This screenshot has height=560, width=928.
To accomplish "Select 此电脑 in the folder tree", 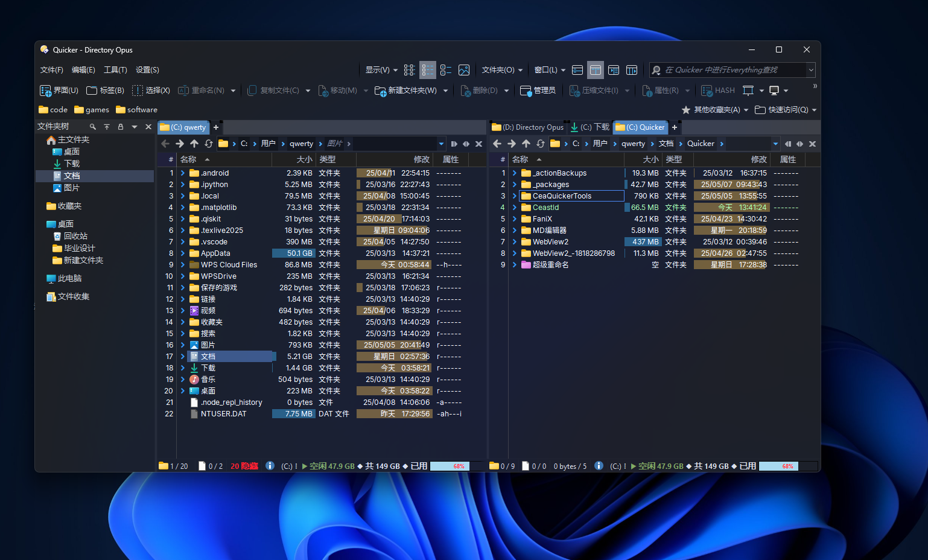I will tap(64, 278).
